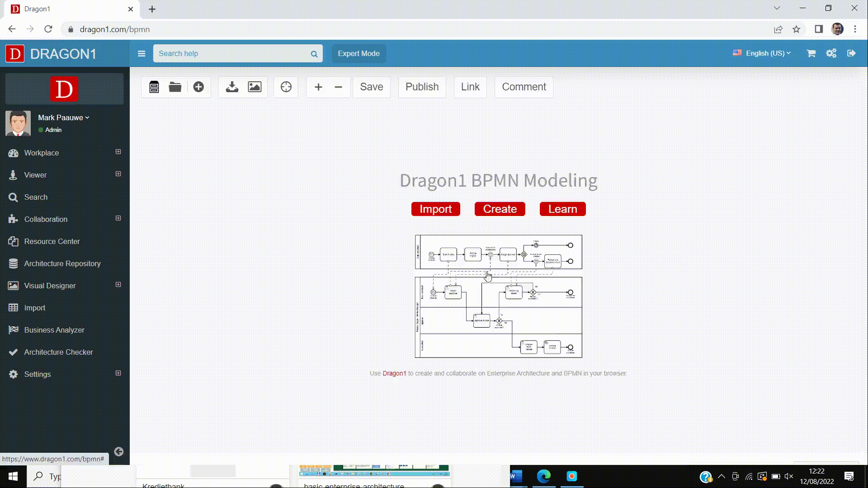Expand the Collaboration menu plus box
868x488 pixels.
[x=118, y=218]
